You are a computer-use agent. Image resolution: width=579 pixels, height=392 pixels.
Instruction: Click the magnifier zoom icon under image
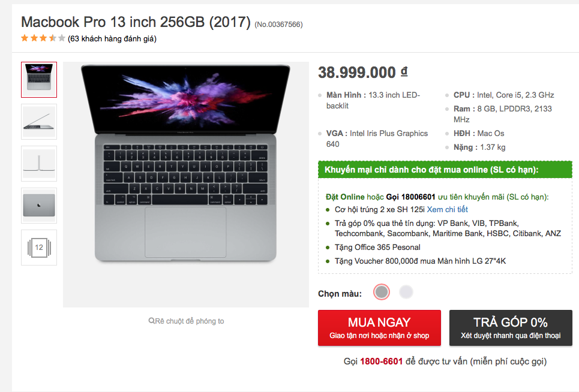(151, 321)
